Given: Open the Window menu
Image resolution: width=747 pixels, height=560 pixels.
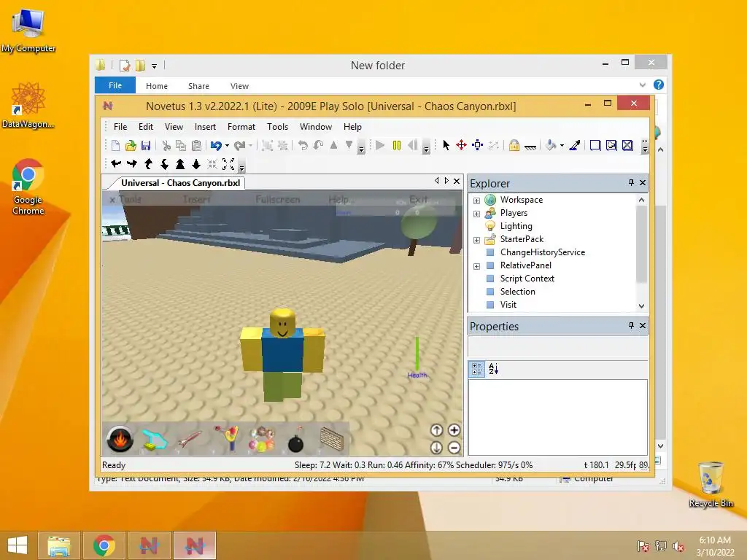Looking at the screenshot, I should point(315,127).
